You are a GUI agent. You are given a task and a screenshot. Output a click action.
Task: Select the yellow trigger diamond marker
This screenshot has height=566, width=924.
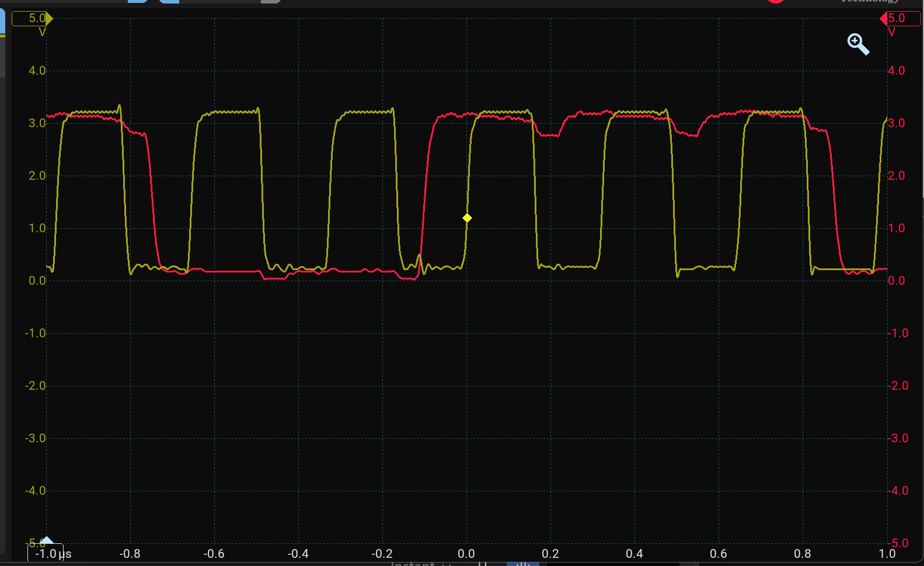pos(467,218)
